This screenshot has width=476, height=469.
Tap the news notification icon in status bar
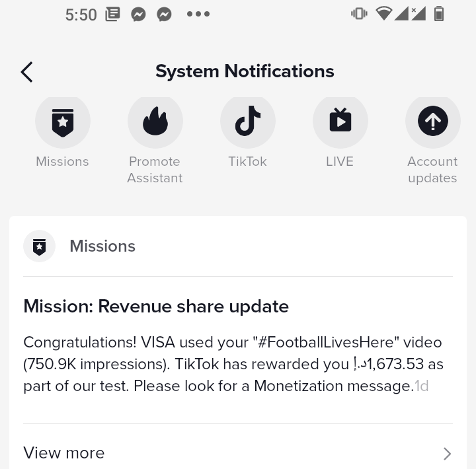click(112, 15)
